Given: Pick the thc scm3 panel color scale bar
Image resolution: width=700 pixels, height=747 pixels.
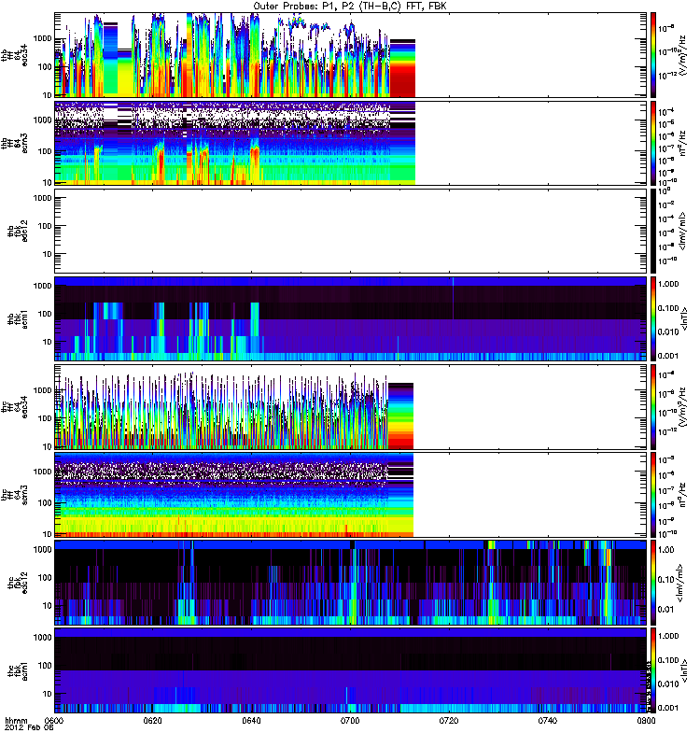Looking at the screenshot, I should 655,494.
